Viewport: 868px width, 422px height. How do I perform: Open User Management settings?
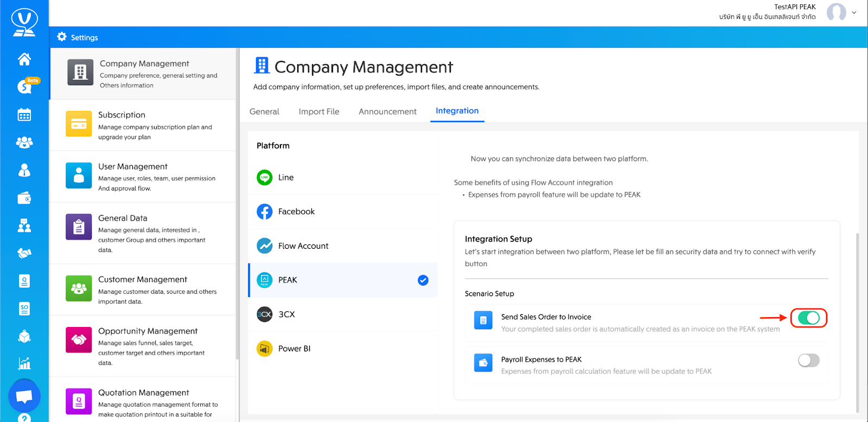pos(143,177)
